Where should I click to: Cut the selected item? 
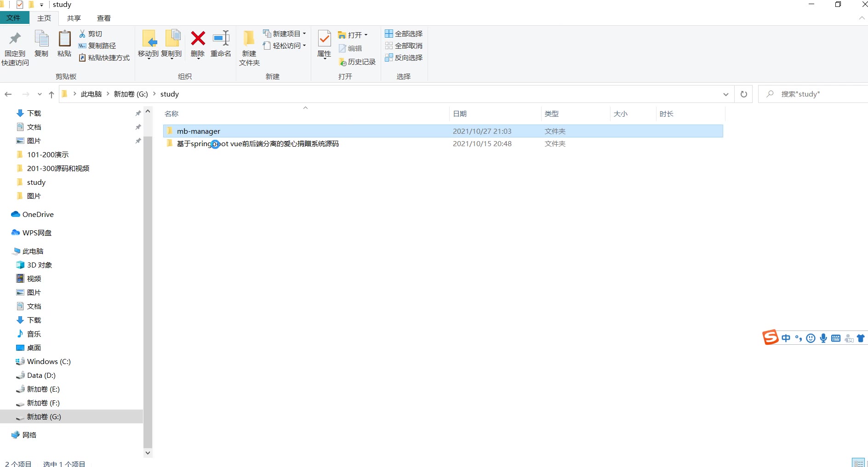91,34
